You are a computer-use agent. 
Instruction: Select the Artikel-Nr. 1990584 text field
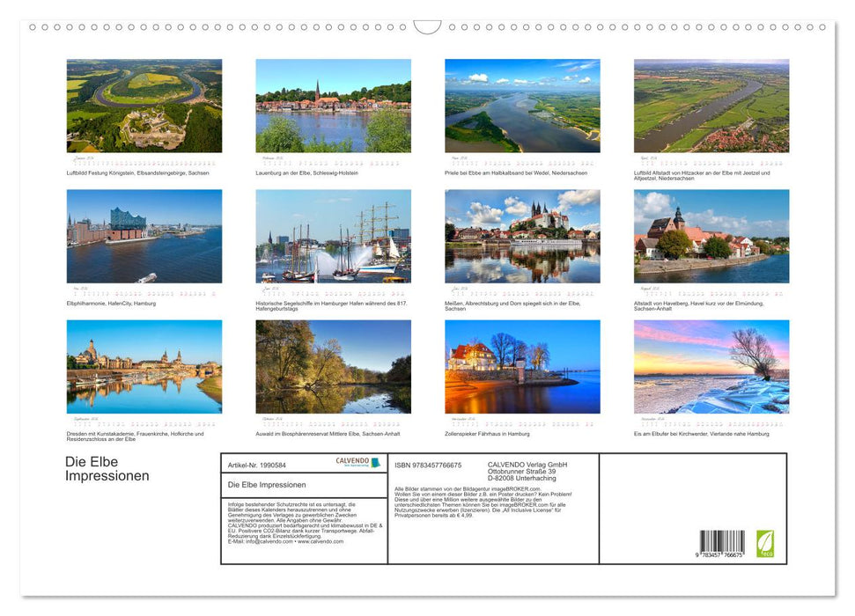255,465
